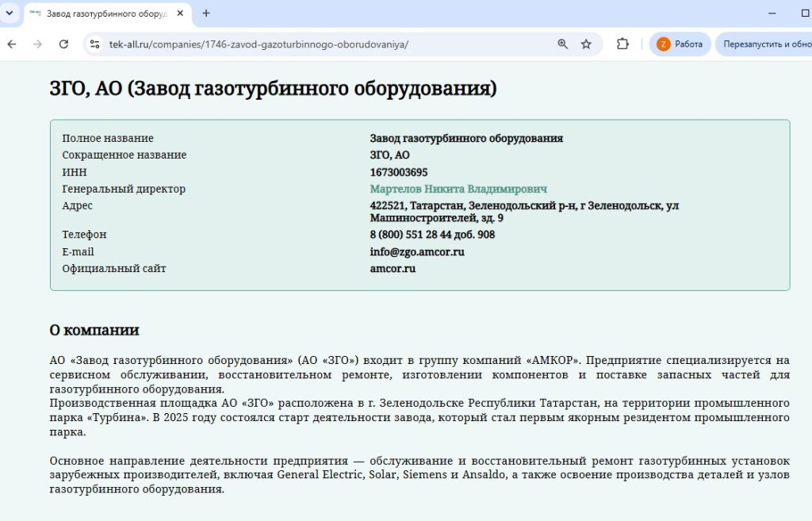The height and width of the screenshot is (521, 812).
Task: Click the Адрес label
Action: (x=77, y=205)
